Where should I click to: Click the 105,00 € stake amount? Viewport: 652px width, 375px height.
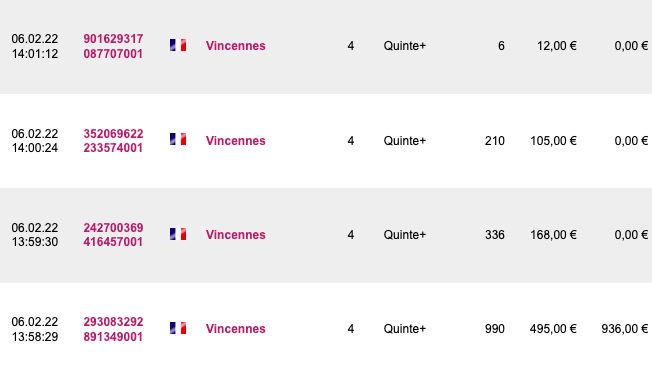tap(553, 141)
